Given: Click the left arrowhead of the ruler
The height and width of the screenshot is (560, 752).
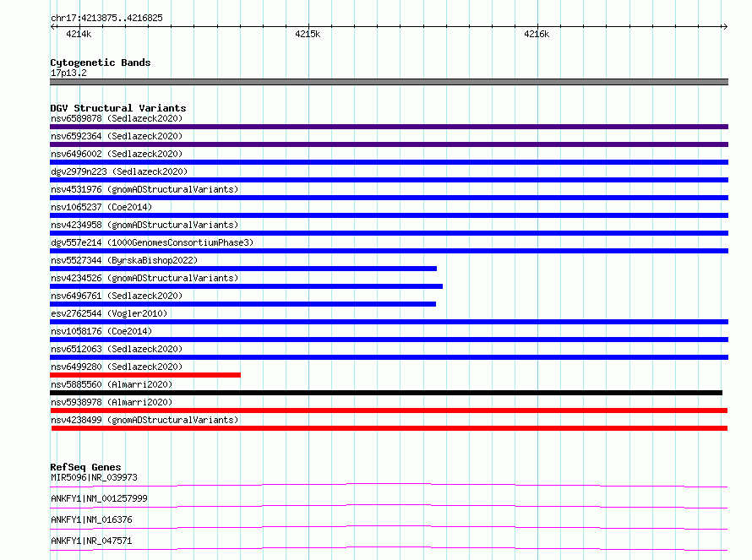Looking at the screenshot, I should pyautogui.click(x=52, y=26).
